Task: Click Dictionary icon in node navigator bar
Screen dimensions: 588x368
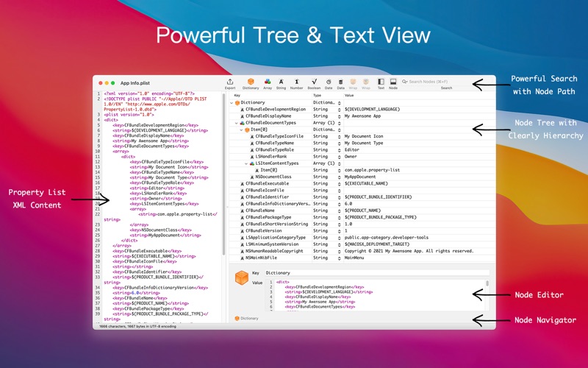Action: tap(237, 319)
